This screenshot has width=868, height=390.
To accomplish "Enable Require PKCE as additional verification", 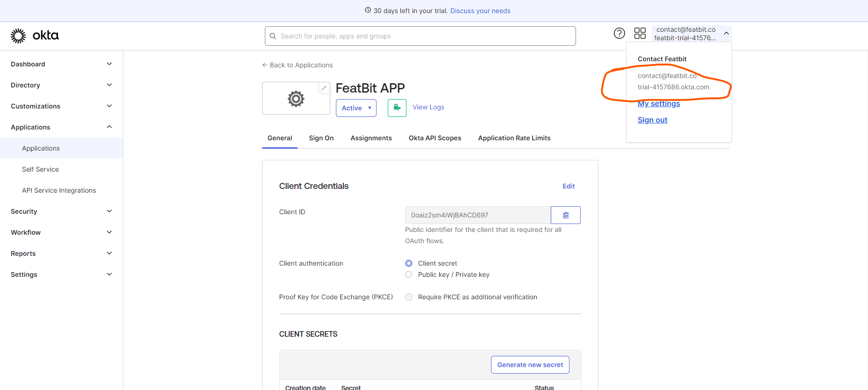I will (409, 297).
